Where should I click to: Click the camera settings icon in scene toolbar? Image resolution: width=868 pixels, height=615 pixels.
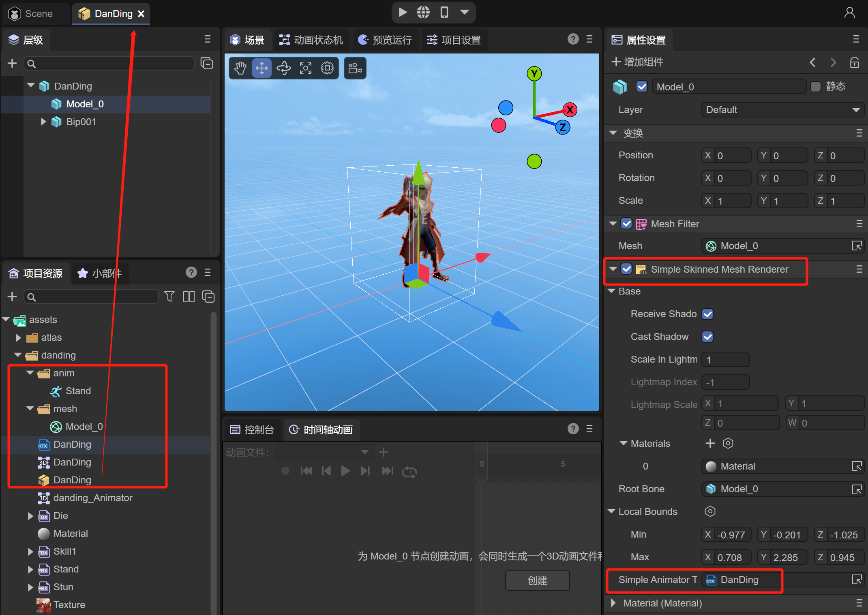(355, 68)
